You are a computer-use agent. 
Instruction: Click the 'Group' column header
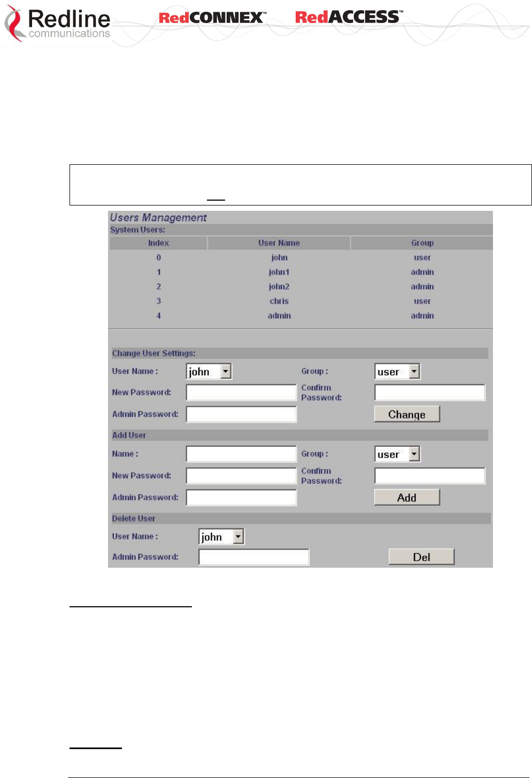[x=422, y=243]
